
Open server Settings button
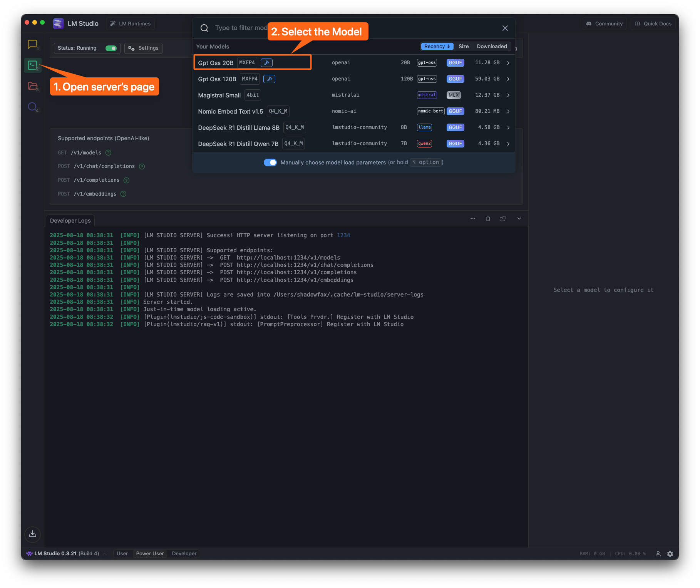pyautogui.click(x=144, y=48)
